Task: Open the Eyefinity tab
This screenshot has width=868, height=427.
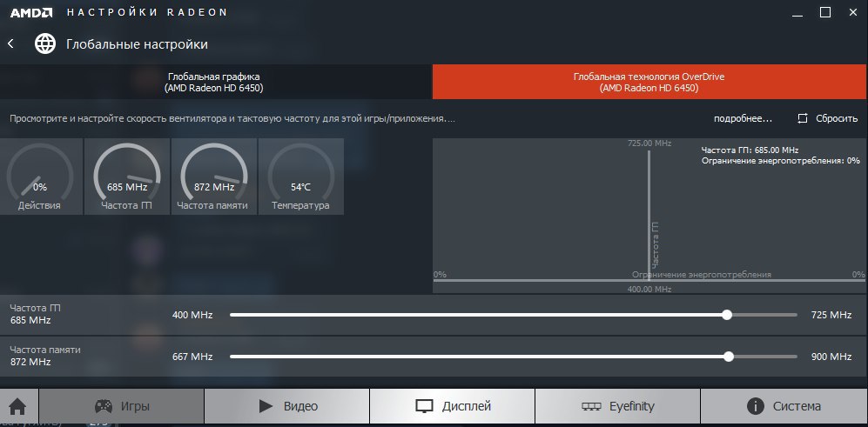Action: point(618,406)
